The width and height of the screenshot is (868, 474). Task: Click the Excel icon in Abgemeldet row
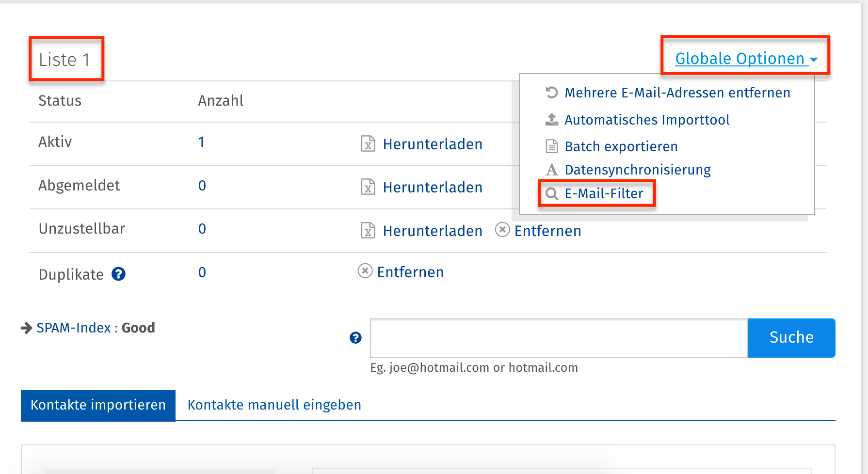tap(368, 187)
